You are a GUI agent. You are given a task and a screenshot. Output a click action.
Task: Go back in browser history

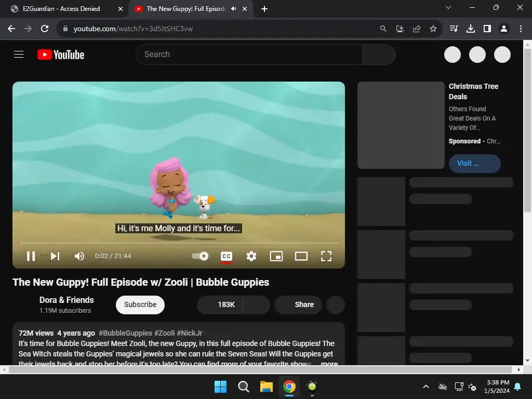pos(11,29)
